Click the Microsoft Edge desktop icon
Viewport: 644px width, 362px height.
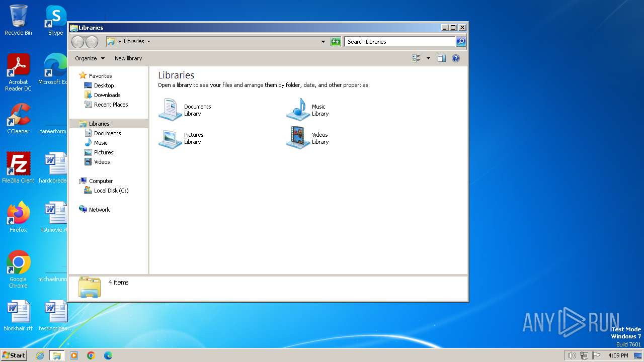pyautogui.click(x=54, y=69)
